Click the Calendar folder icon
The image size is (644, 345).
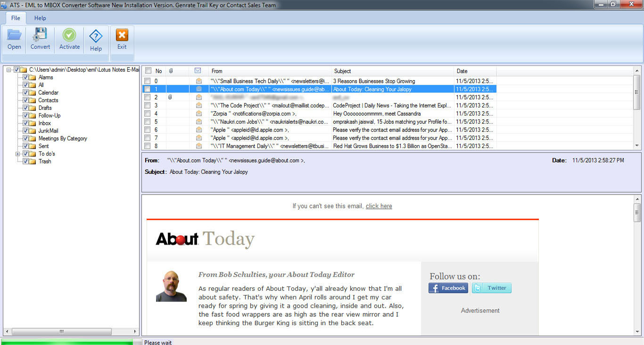(x=33, y=92)
